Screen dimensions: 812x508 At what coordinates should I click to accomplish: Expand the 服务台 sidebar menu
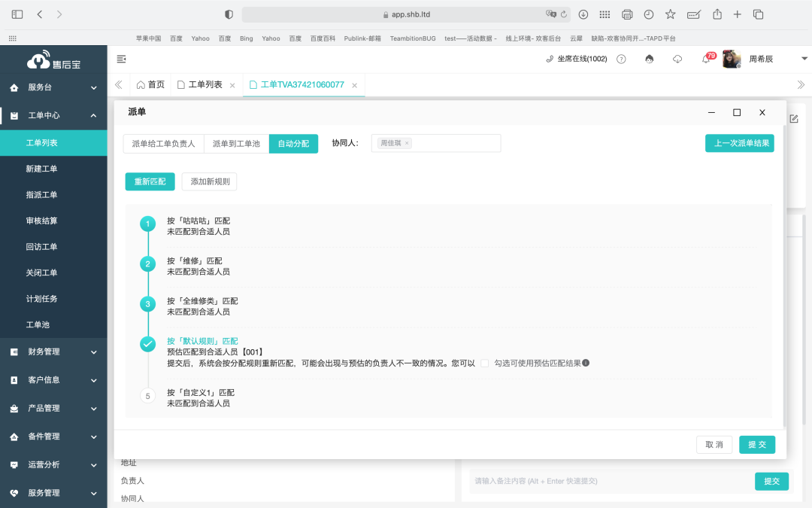(x=54, y=87)
